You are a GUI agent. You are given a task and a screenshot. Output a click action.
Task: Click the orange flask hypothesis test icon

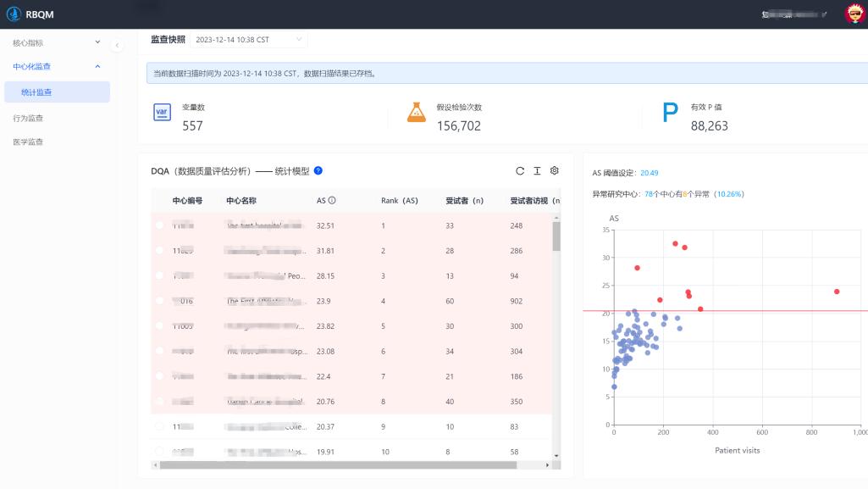pos(417,113)
